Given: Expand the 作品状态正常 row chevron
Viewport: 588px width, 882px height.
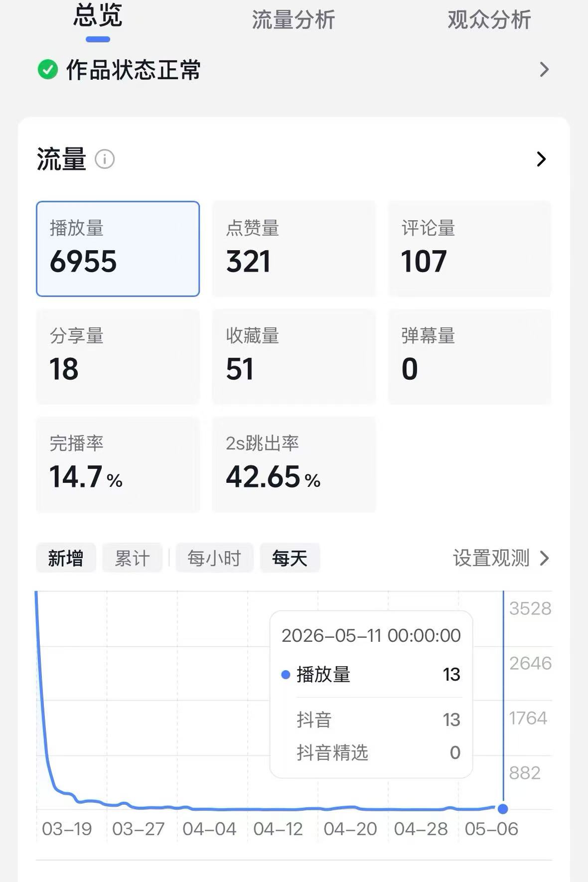Looking at the screenshot, I should coord(544,69).
